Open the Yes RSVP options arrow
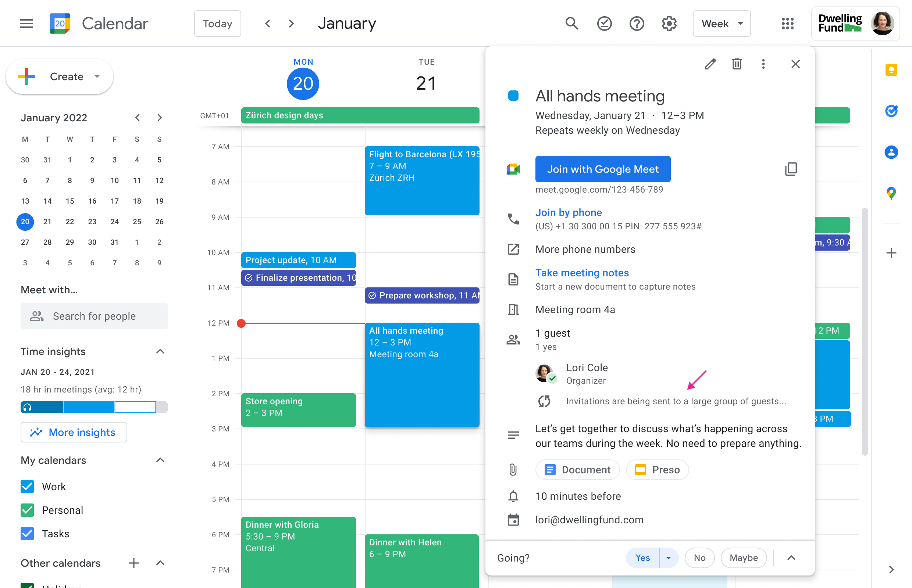Viewport: 912px width, 588px height. click(668, 558)
